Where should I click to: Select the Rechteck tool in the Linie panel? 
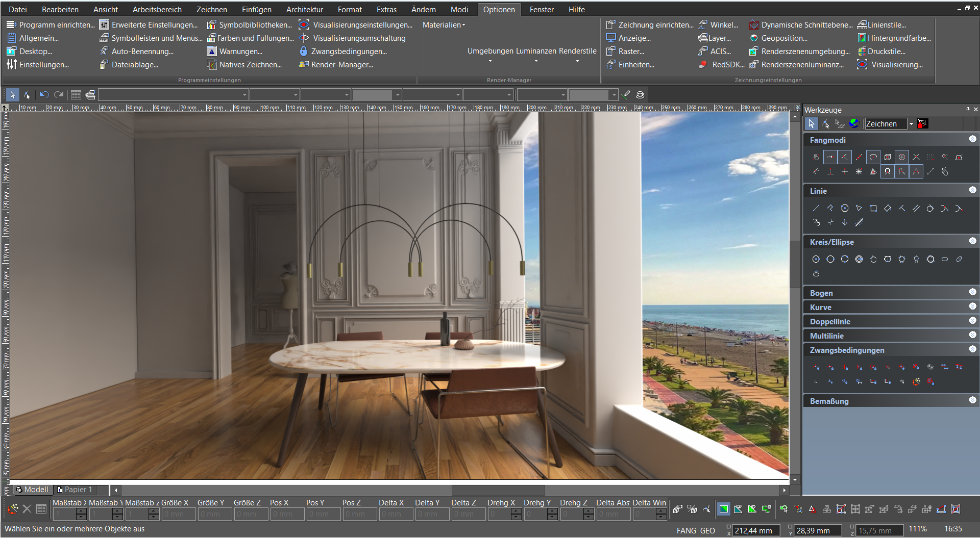[x=874, y=208]
